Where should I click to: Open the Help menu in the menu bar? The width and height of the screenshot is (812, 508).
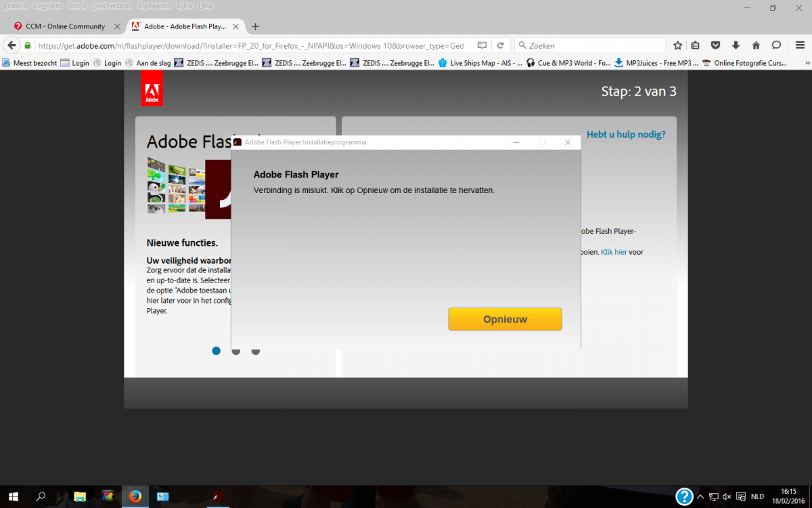205,5
